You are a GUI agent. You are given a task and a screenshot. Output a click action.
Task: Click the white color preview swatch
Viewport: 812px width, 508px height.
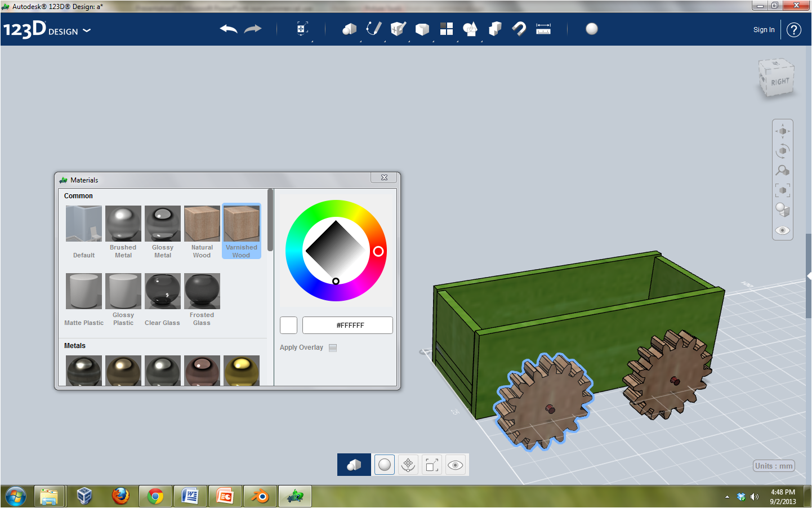click(288, 325)
